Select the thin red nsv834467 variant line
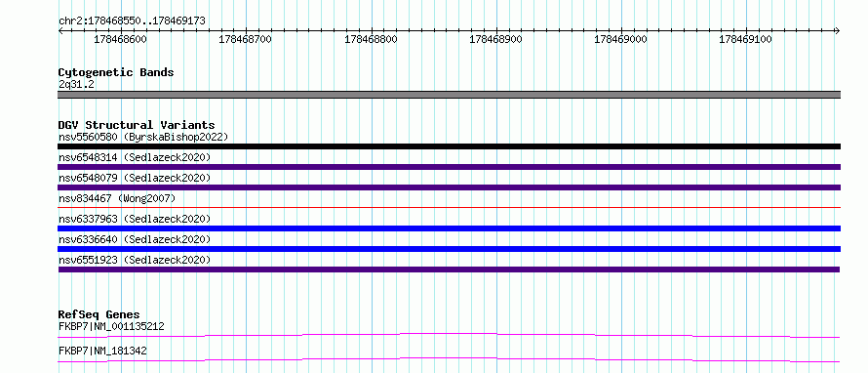Screen dimensions: 868x373 pos(449,207)
